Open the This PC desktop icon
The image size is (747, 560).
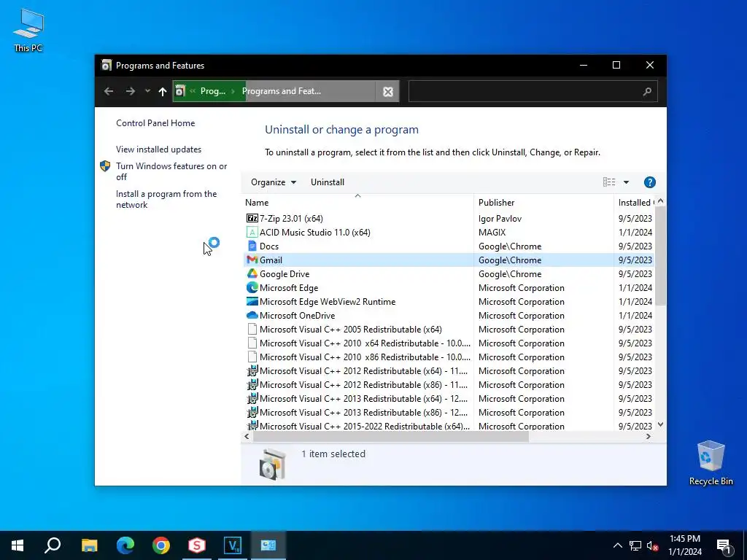[x=28, y=31]
